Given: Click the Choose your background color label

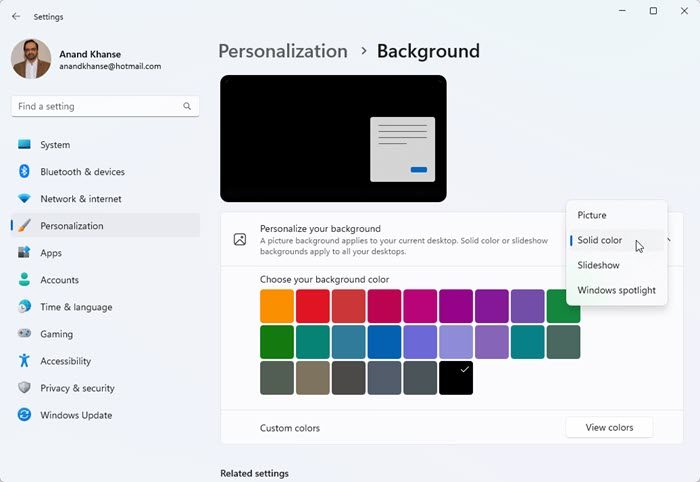Looking at the screenshot, I should [325, 279].
